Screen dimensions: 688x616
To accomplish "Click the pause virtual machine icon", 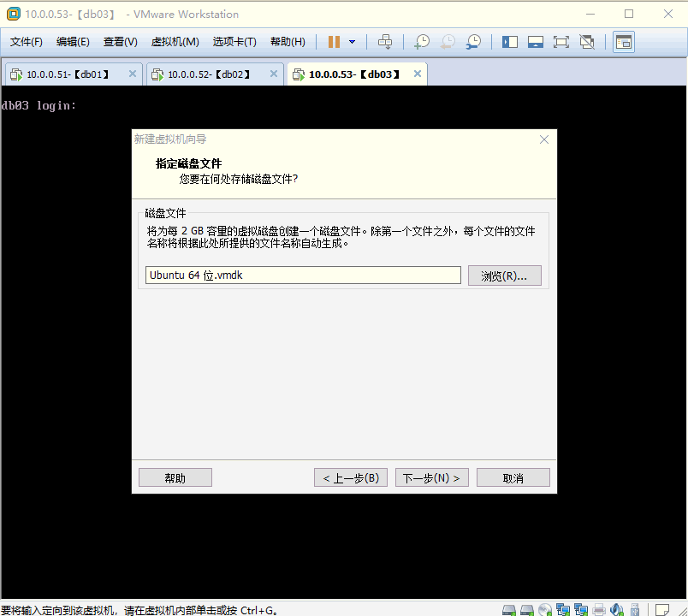I will pos(334,41).
